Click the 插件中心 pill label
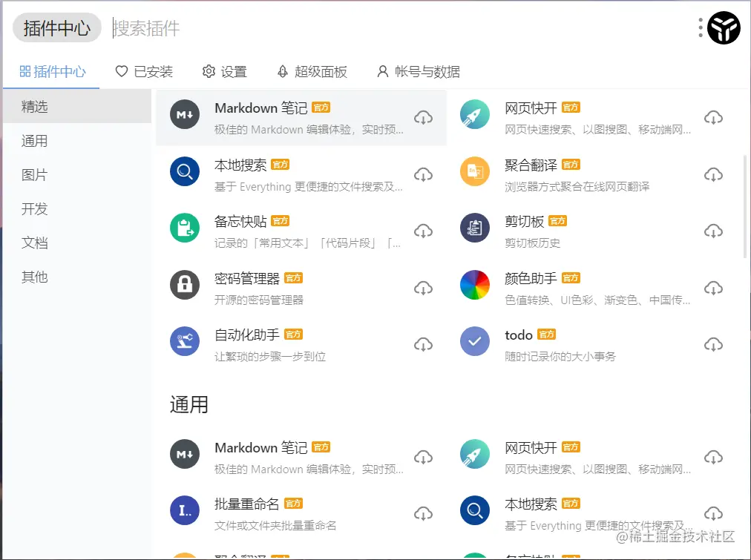Image resolution: width=751 pixels, height=560 pixels. pos(57,27)
